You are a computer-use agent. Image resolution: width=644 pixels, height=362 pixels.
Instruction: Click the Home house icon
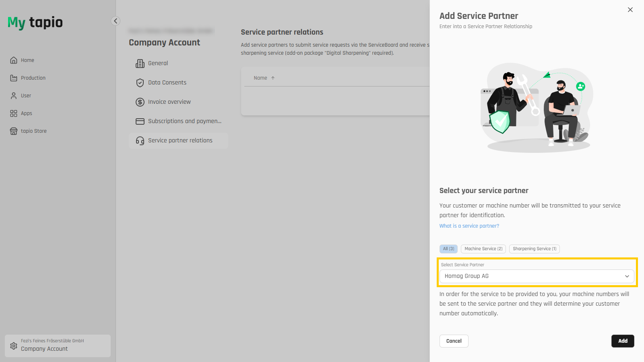14,60
